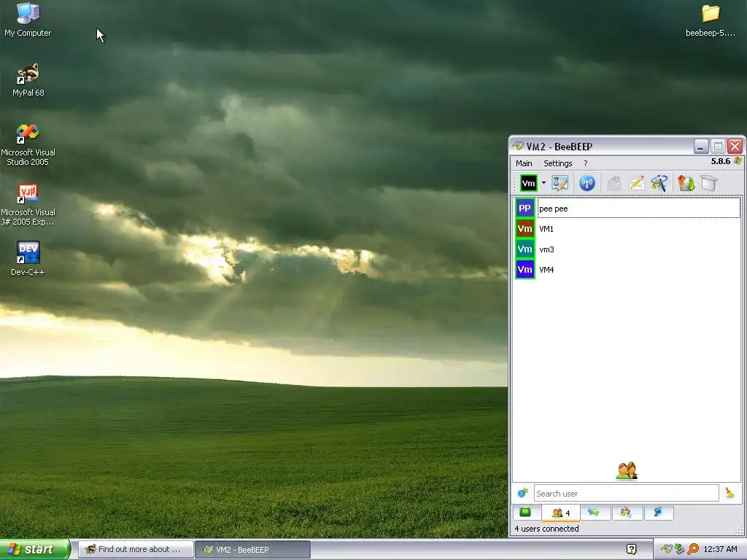The image size is (747, 560).
Task: Click the question mark balloon taskbar icon
Action: coord(631,550)
